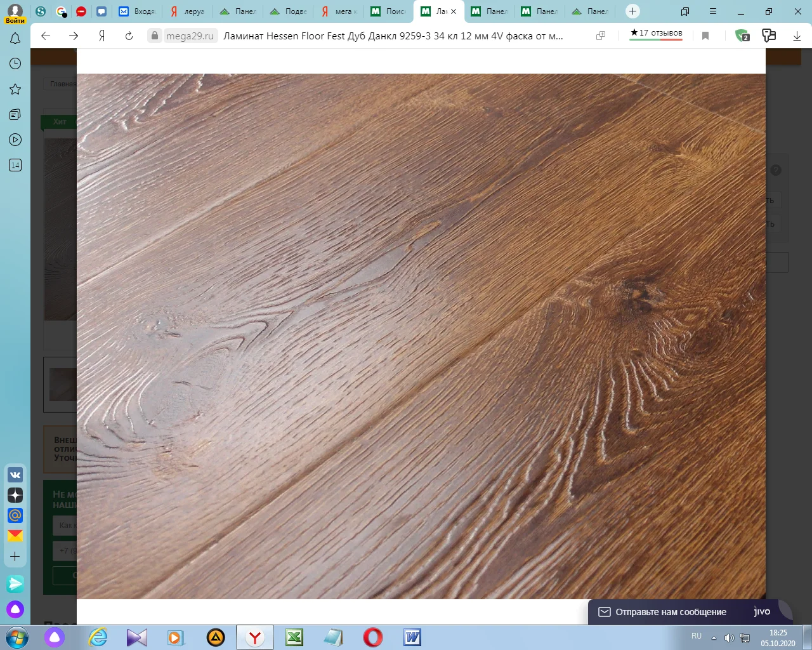Open Opera from the Windows taskbar
The height and width of the screenshot is (650, 812).
(x=373, y=637)
